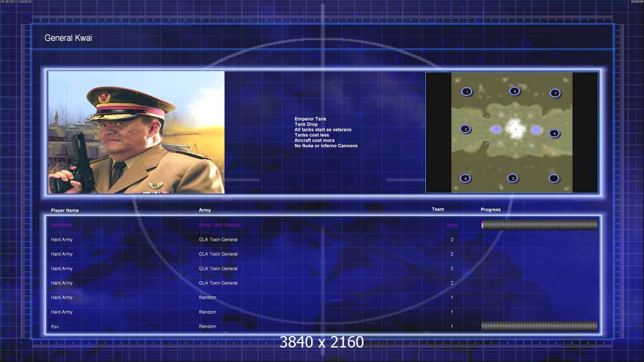Screen dimensions: 644x362
Task: Click the purple 'China Tank General' army entry
Action: point(219,225)
